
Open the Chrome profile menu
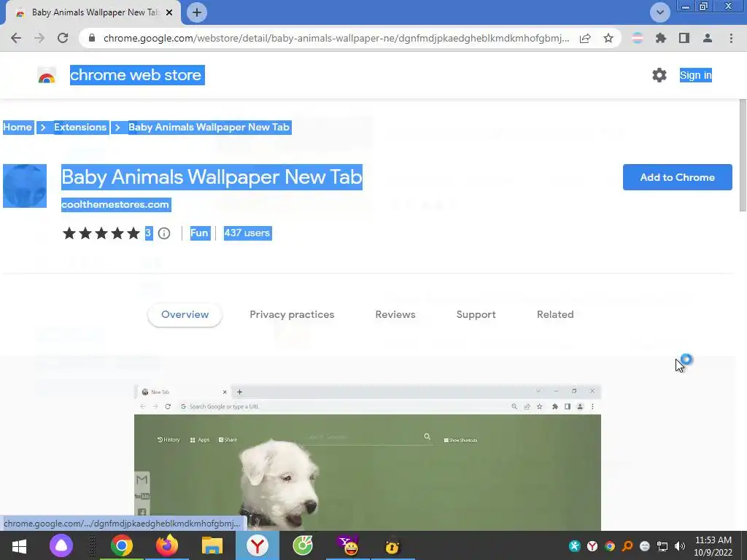pos(708,38)
